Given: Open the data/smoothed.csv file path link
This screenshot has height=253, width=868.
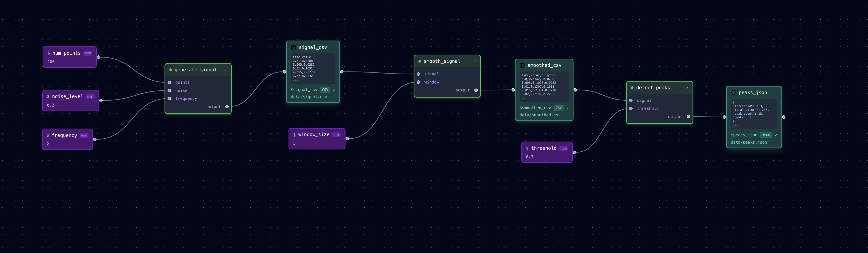Looking at the screenshot, I should click(539, 115).
